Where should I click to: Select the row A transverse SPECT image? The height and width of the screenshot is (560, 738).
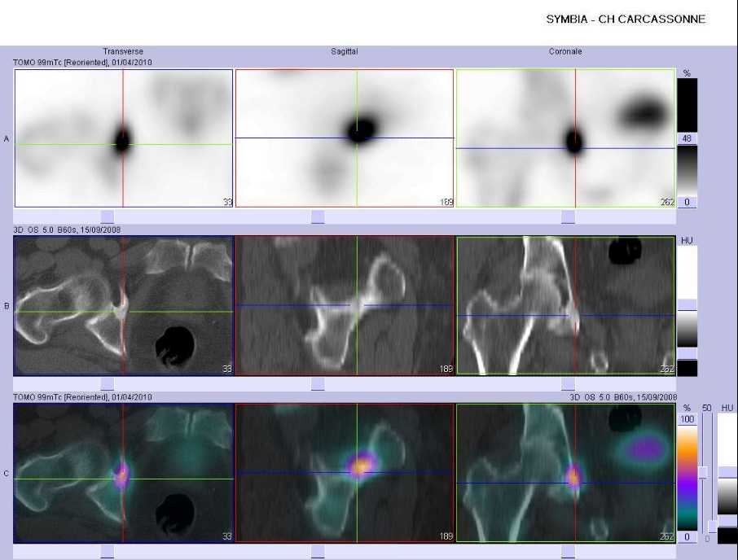point(124,138)
